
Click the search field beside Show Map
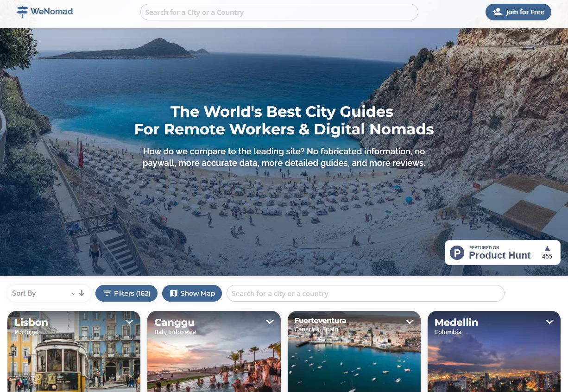coord(365,293)
